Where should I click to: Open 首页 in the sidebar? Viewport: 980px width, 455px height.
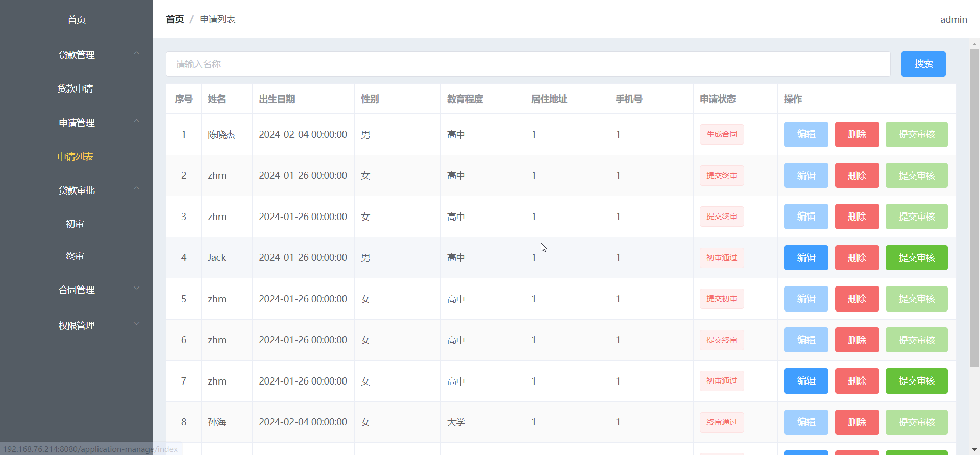click(77, 20)
